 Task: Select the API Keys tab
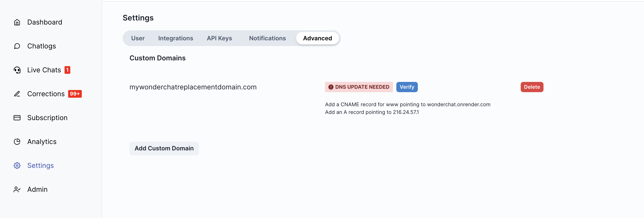click(219, 38)
